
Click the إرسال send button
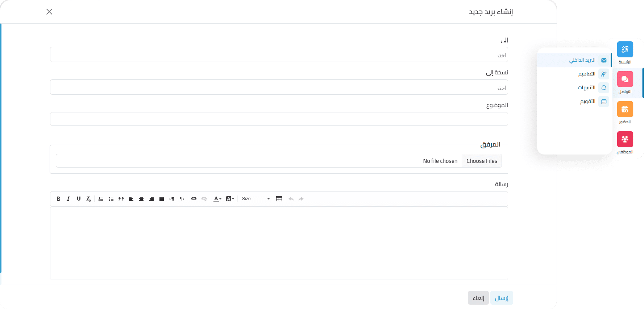pyautogui.click(x=502, y=298)
